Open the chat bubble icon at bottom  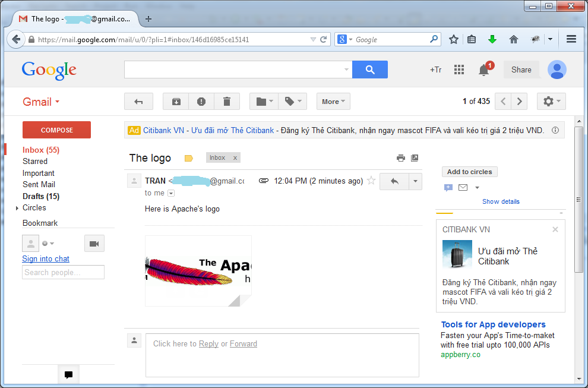tap(68, 374)
